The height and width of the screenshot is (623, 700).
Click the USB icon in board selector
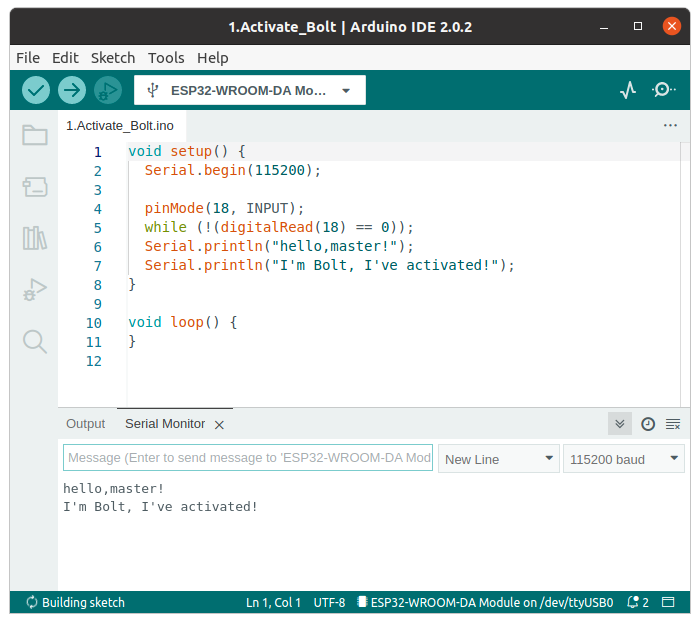(153, 90)
